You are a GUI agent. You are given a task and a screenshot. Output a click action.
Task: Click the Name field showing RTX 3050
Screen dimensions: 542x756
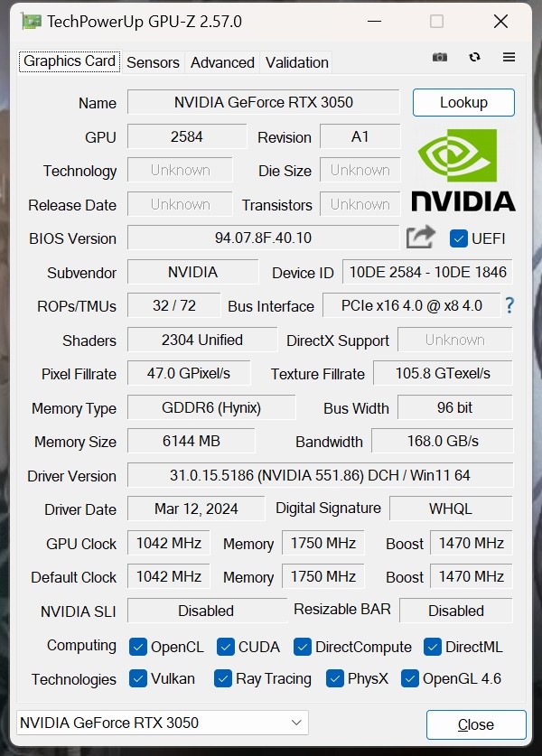click(263, 102)
